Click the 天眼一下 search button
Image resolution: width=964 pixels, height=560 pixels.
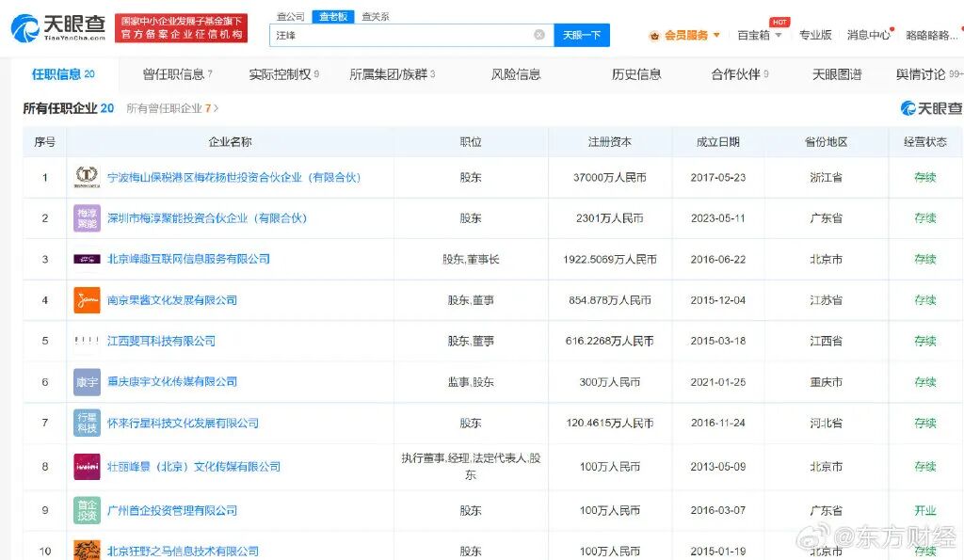click(x=582, y=35)
